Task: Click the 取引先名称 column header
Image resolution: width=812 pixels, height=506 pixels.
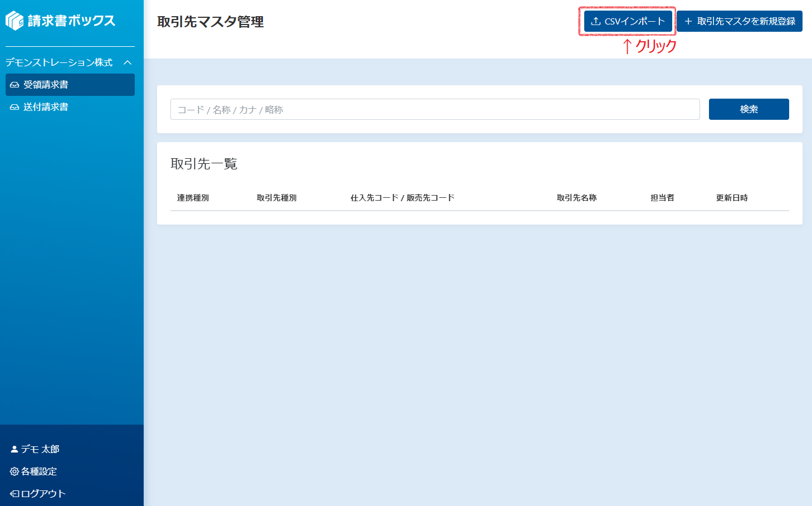Action: pyautogui.click(x=577, y=198)
